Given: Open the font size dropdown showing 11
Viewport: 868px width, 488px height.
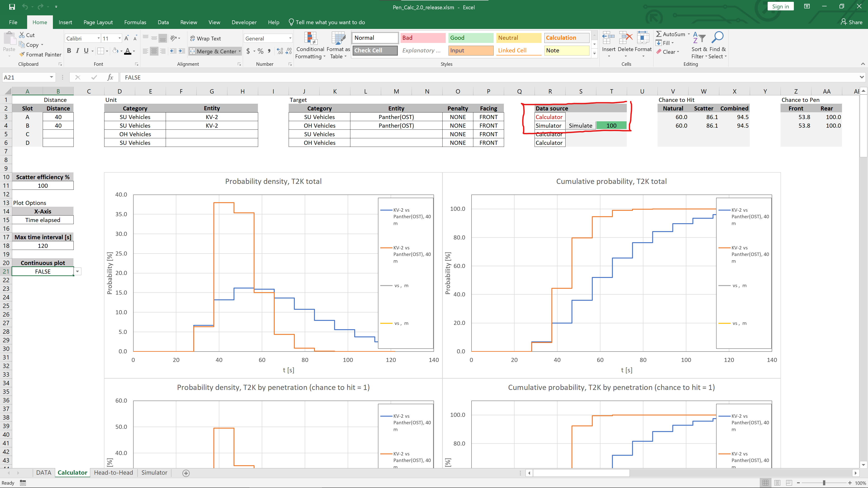Looking at the screenshot, I should tap(120, 38).
